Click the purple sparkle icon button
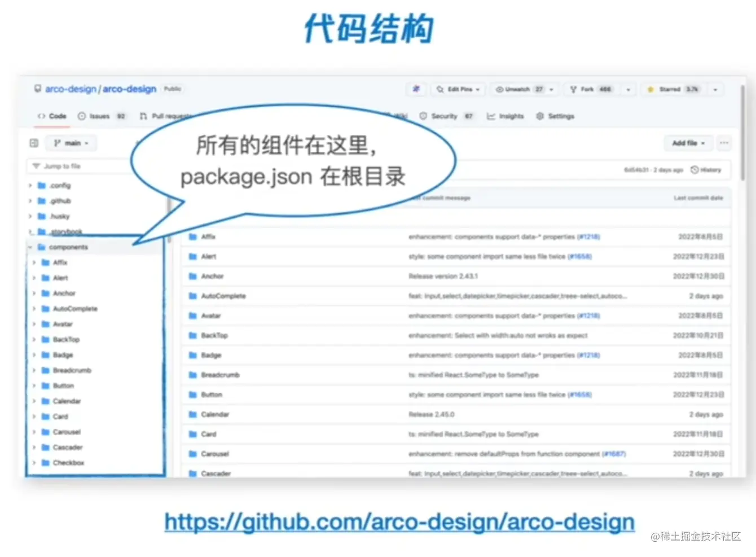This screenshot has height=557, width=756. coord(416,89)
